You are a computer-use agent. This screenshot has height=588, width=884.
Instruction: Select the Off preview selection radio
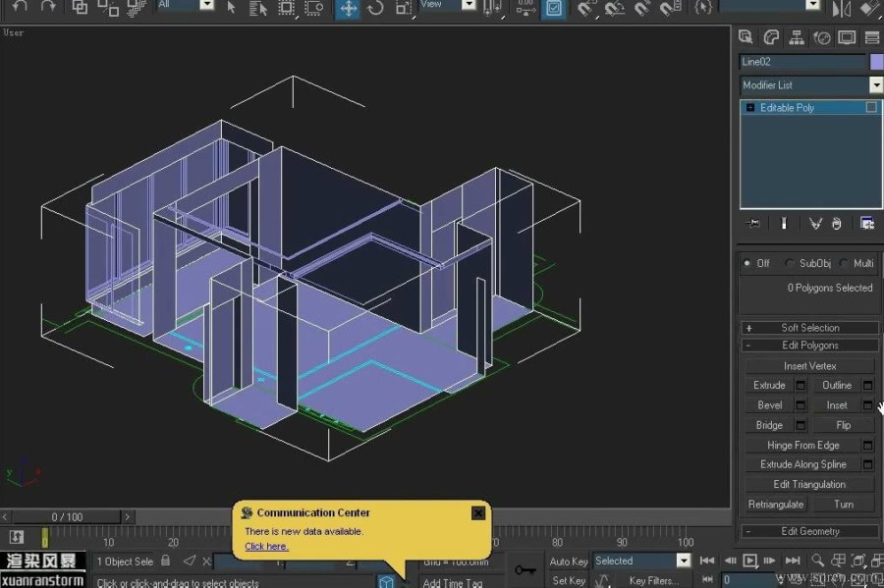[747, 263]
